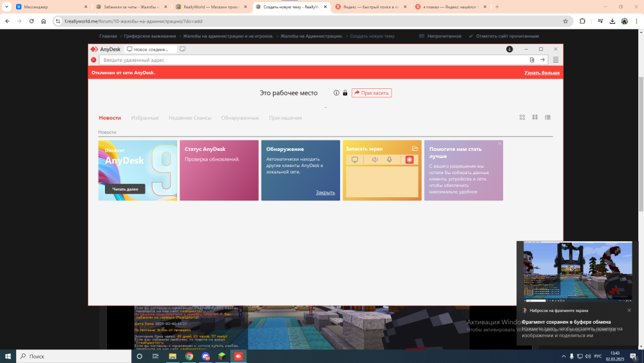Click the Windows Start button

tap(8, 356)
